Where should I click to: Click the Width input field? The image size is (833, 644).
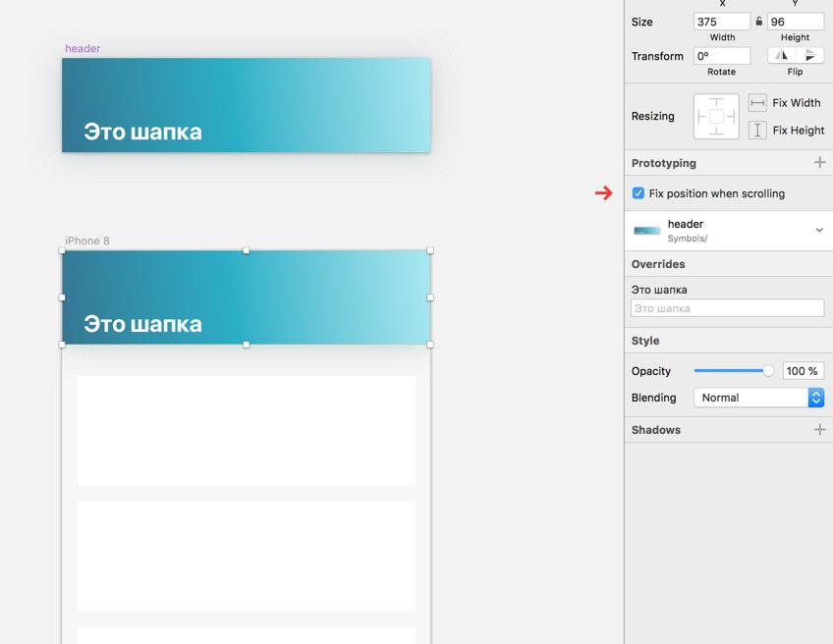click(x=721, y=22)
